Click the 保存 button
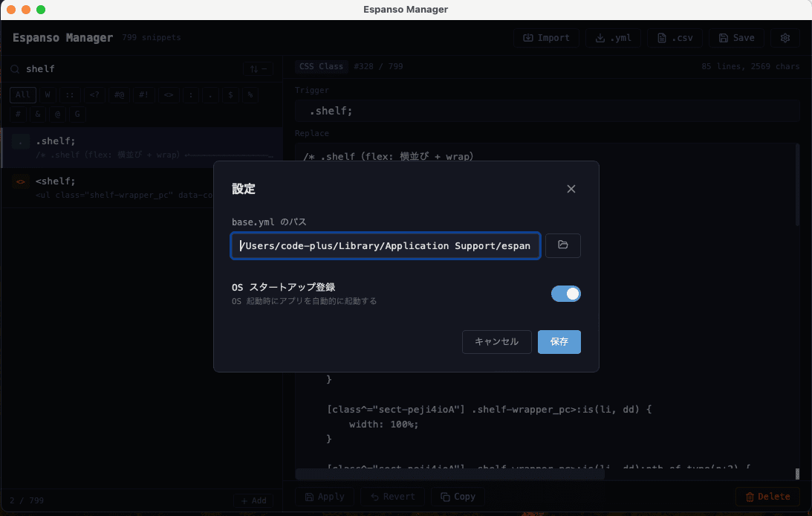This screenshot has height=516, width=812. coord(559,342)
